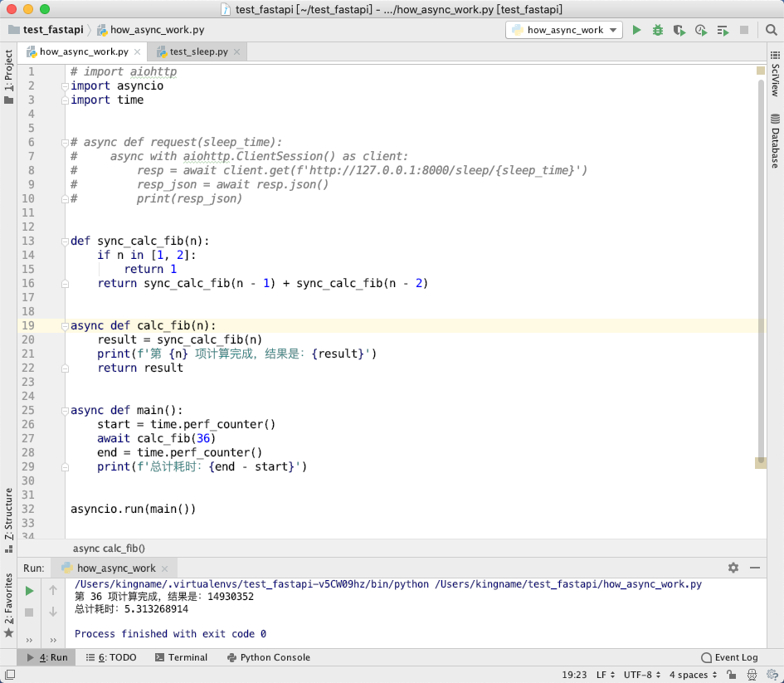Image resolution: width=784 pixels, height=683 pixels.
Task: Select how_async_work tab in Run panel
Action: [x=115, y=568]
